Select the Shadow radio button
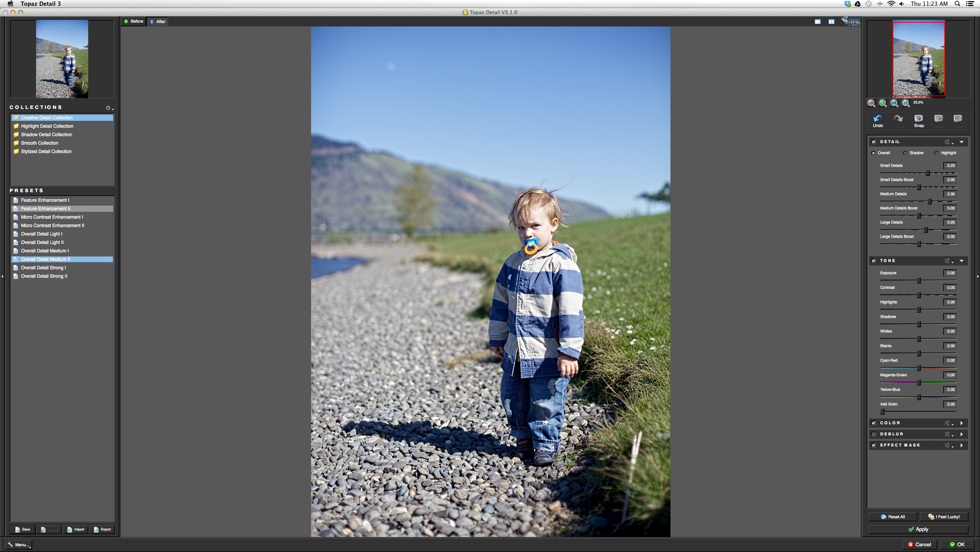 905,153
